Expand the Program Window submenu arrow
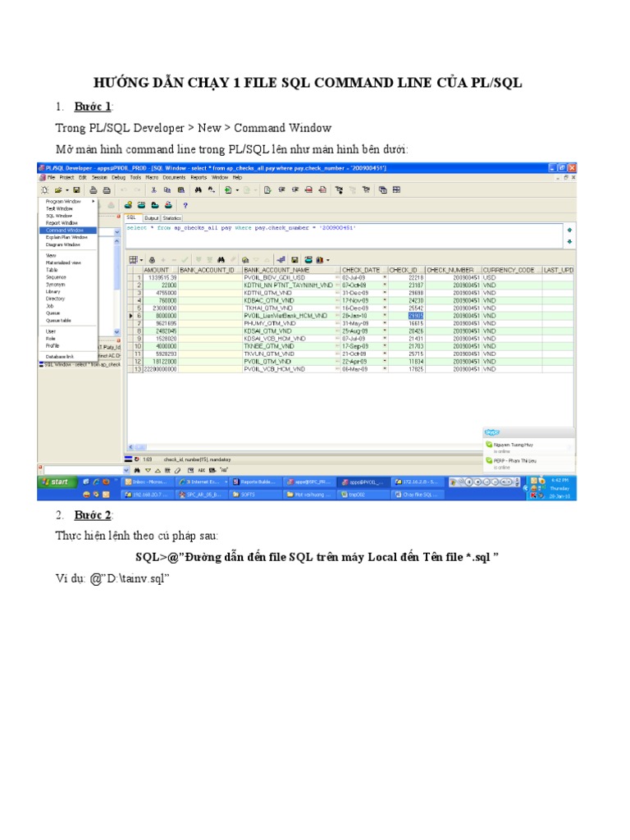630x840 pixels. point(94,202)
